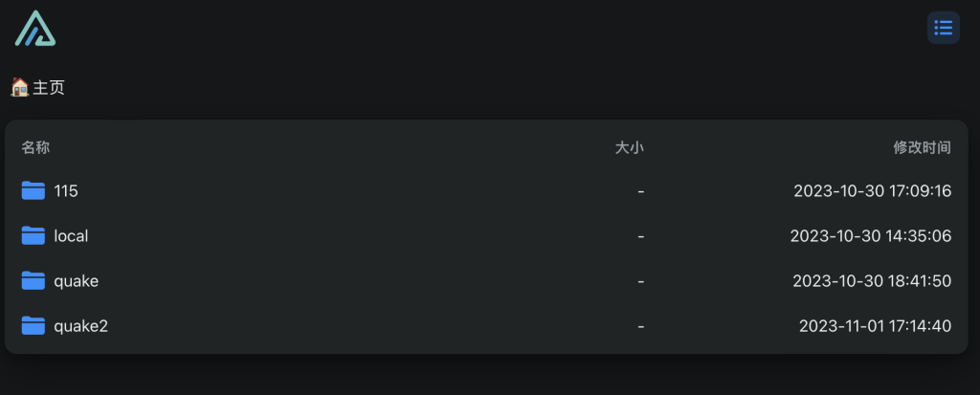Viewport: 980px width, 395px height.
Task: Click the quake2 folder icon
Action: click(33, 325)
